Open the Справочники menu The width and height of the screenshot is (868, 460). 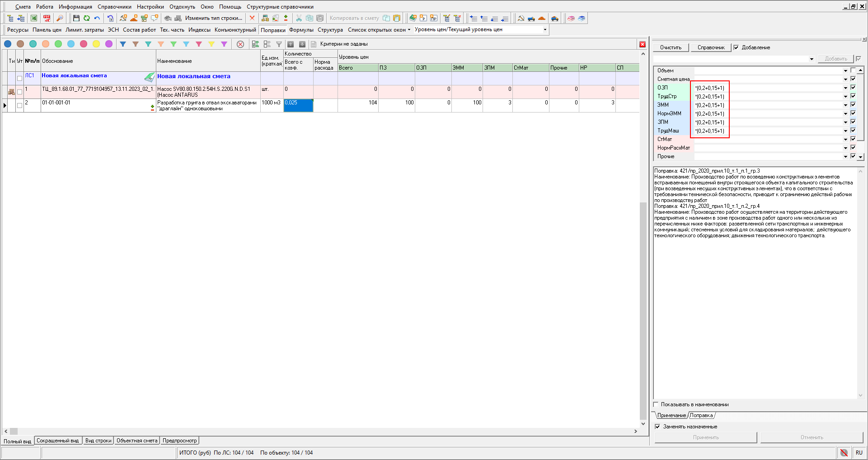coord(114,7)
